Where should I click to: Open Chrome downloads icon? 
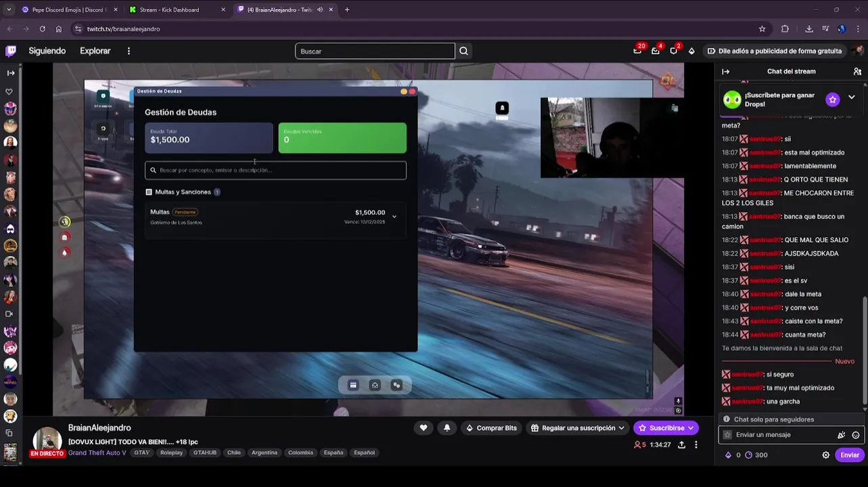point(808,28)
